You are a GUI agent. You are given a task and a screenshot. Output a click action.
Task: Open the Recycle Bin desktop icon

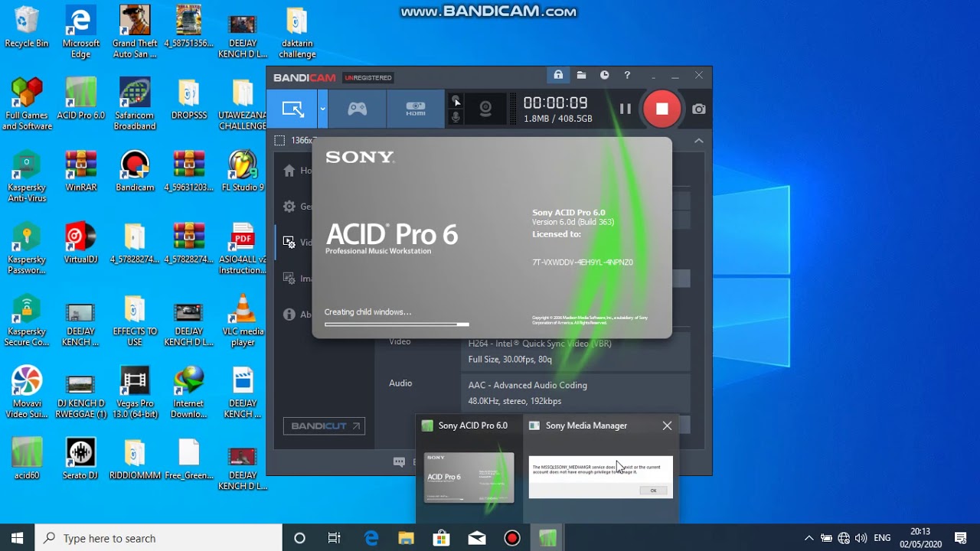click(x=27, y=28)
